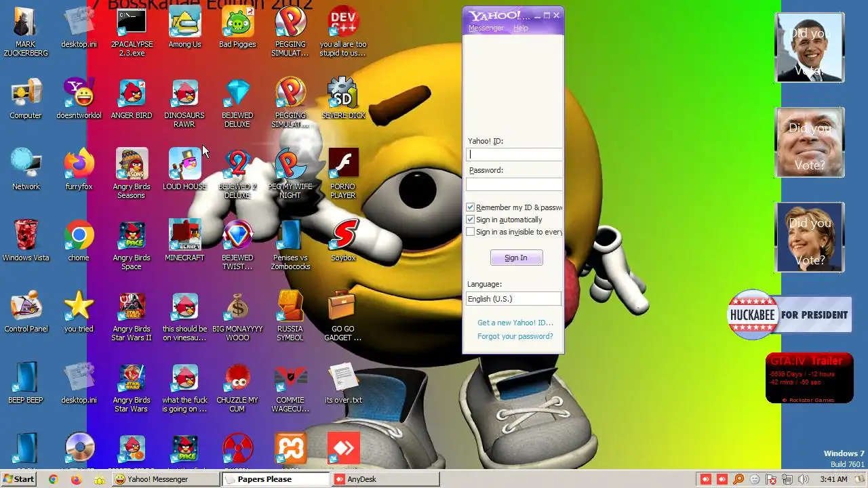Switch to Yahoo! Messenger taskbar button
The width and height of the screenshot is (868, 488).
pyautogui.click(x=166, y=479)
